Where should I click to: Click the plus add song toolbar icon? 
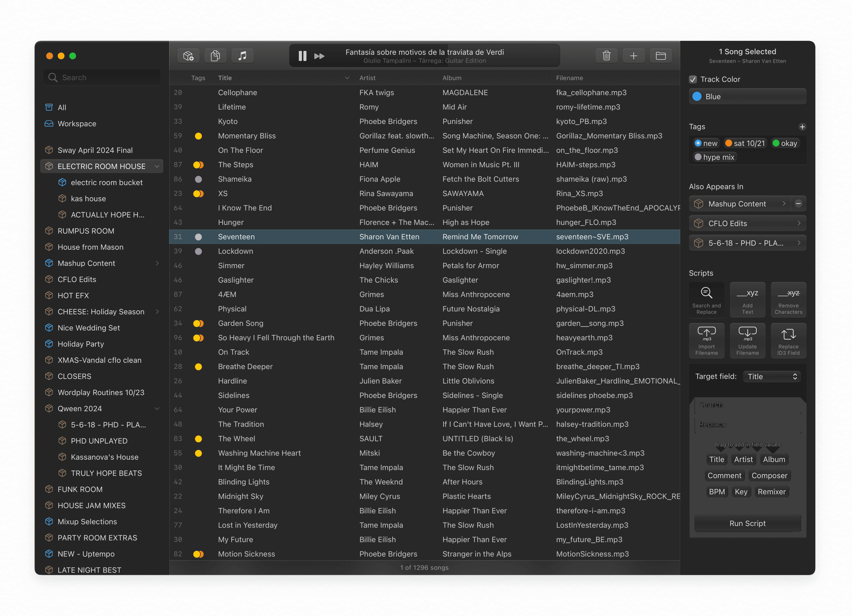633,56
